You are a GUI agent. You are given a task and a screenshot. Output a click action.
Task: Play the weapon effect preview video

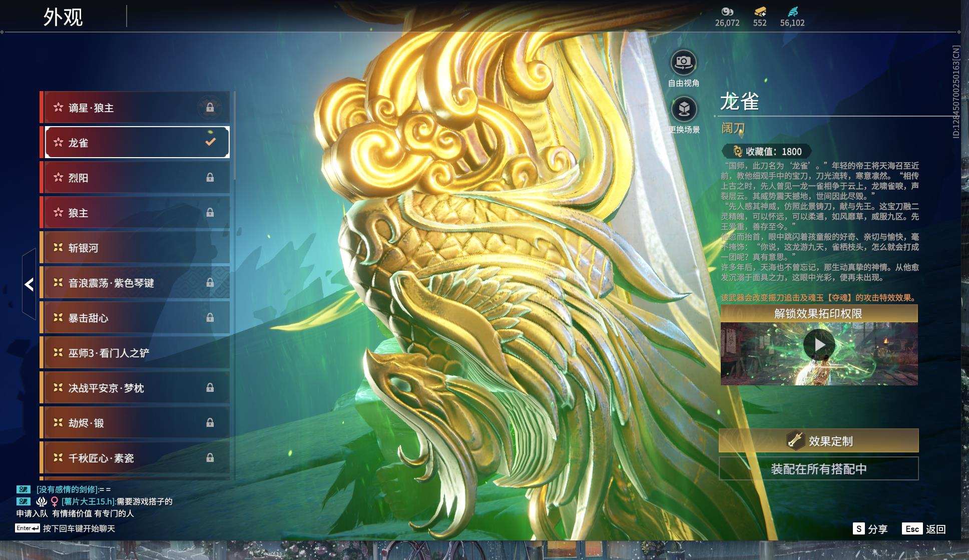click(x=819, y=345)
